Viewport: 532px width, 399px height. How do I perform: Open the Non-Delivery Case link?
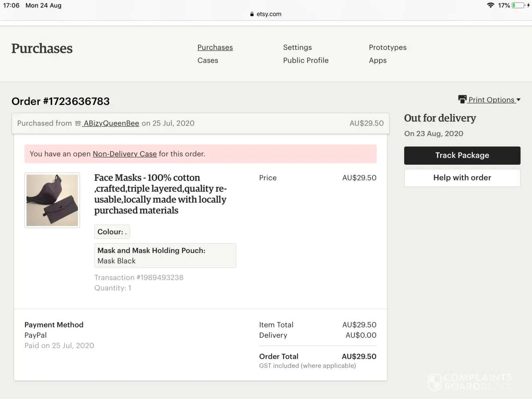[x=125, y=154]
